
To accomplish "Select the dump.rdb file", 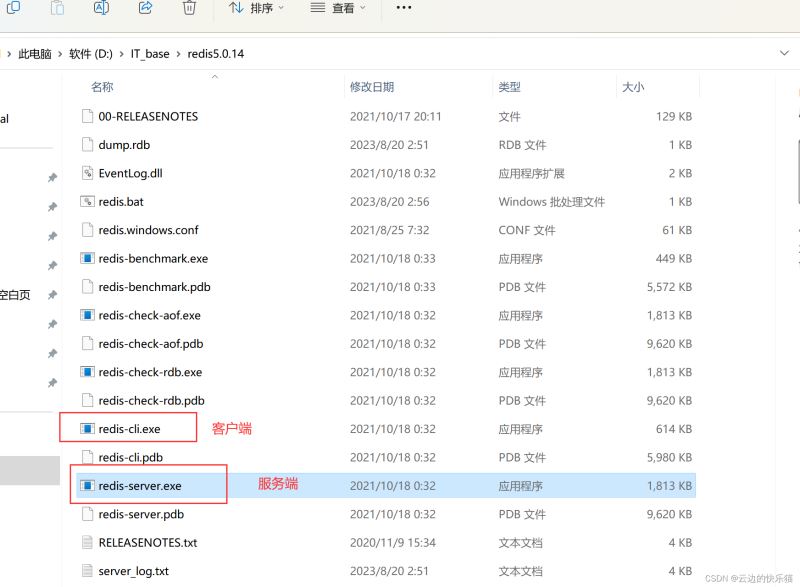I will [124, 145].
